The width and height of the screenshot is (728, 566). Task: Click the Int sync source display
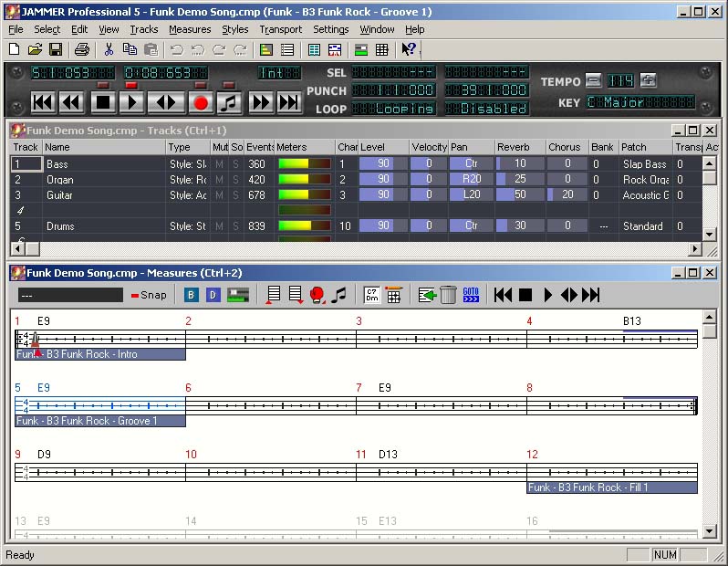[279, 72]
